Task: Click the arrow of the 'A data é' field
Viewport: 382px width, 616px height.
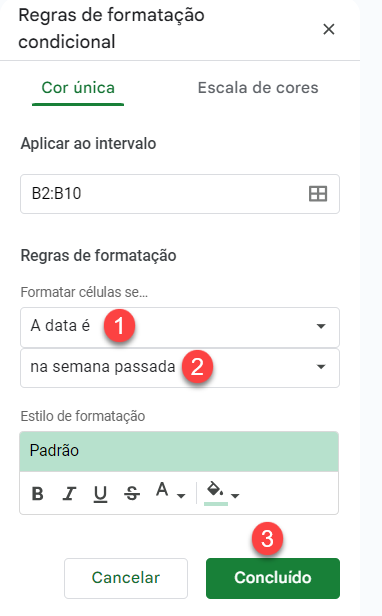Action: tap(321, 326)
